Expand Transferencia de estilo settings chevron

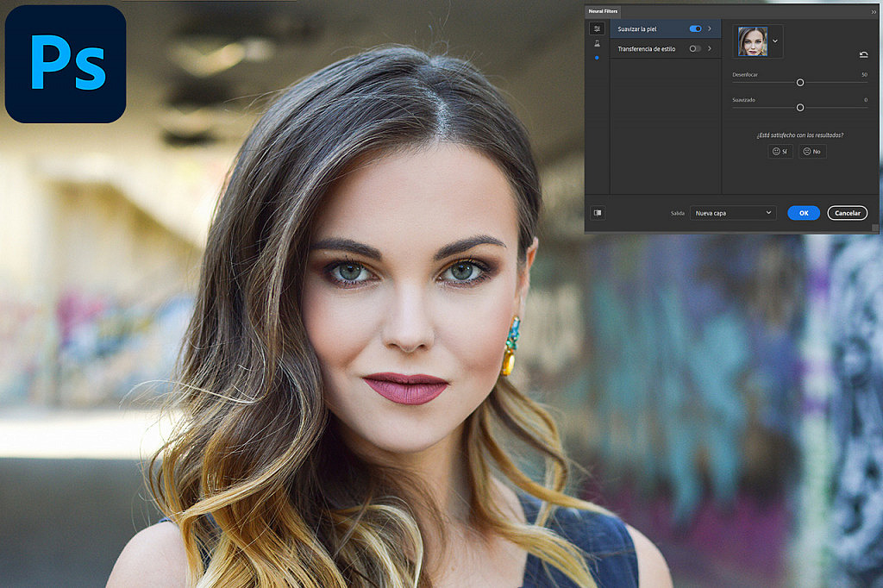[710, 49]
